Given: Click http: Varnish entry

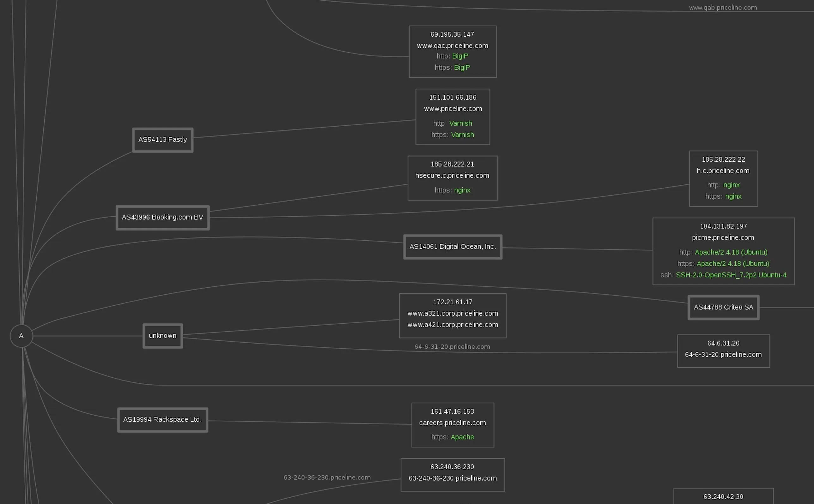Looking at the screenshot, I should point(453,123).
